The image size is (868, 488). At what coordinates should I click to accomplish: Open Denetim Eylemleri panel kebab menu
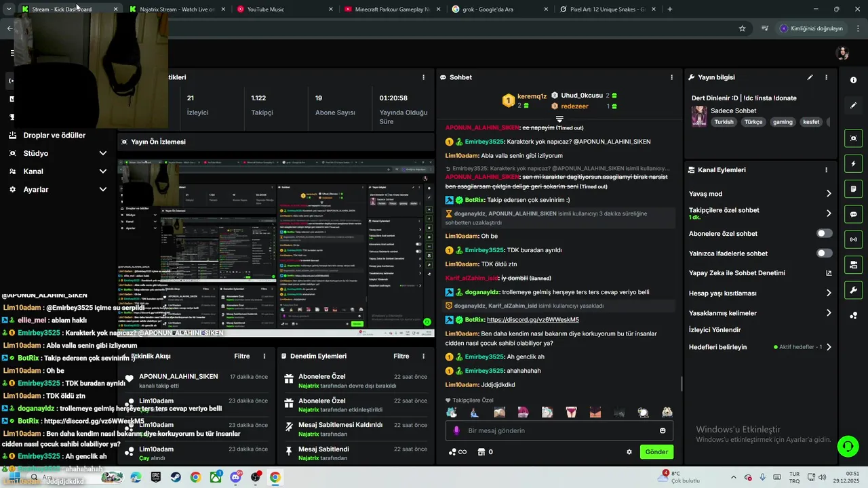(424, 356)
